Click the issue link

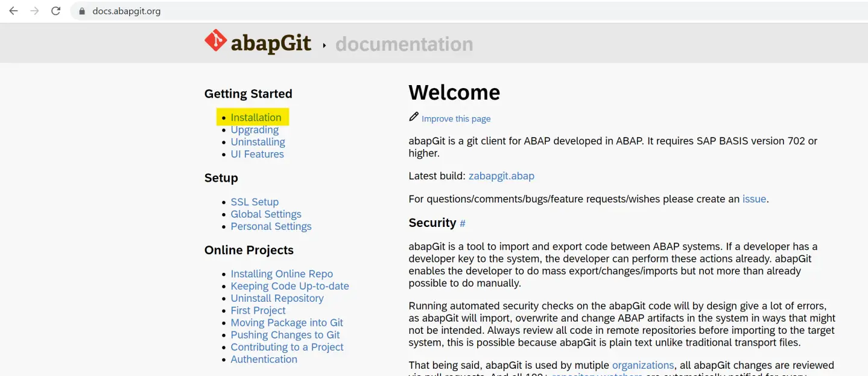(x=754, y=199)
